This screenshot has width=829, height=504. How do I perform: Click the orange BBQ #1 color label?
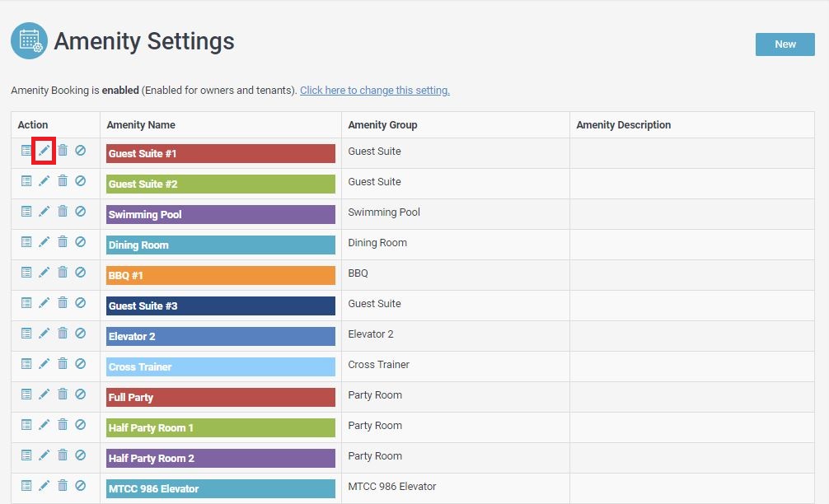220,276
